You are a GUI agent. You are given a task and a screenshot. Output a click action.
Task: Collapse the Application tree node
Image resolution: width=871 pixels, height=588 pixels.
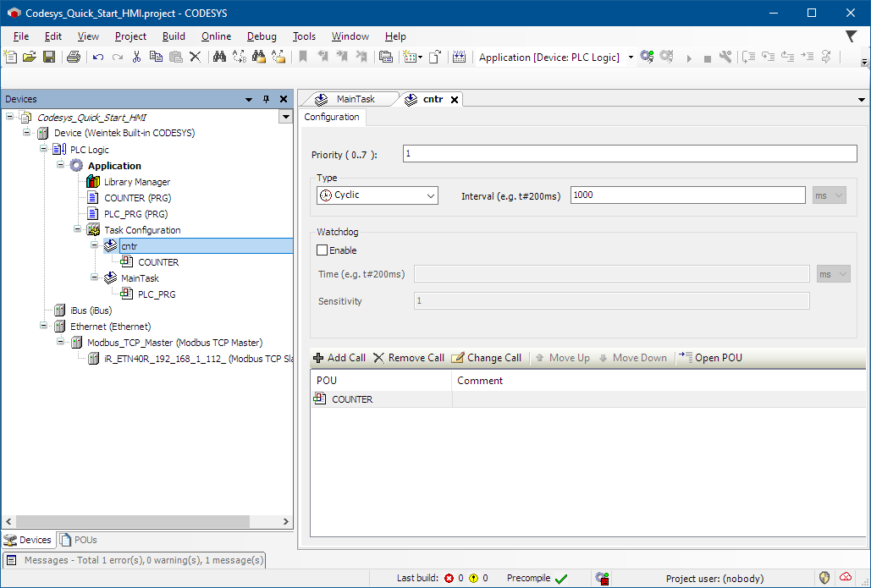(x=61, y=164)
